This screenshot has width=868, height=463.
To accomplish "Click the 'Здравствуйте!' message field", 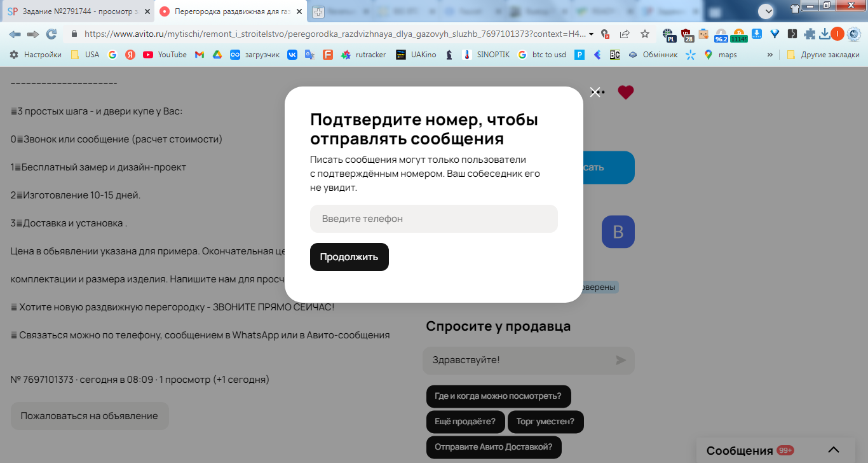I will click(529, 361).
